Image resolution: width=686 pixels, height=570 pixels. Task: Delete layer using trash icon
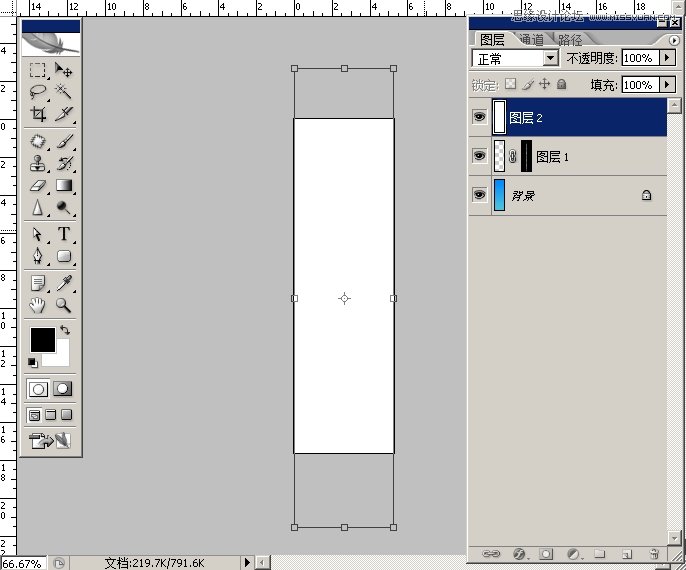click(x=654, y=554)
